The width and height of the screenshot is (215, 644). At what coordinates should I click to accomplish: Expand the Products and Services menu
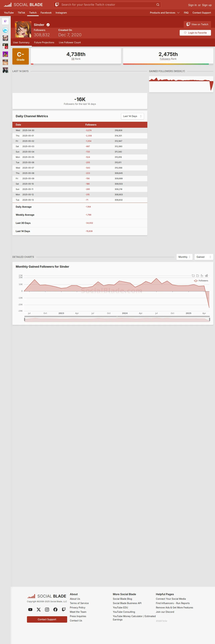(x=165, y=13)
